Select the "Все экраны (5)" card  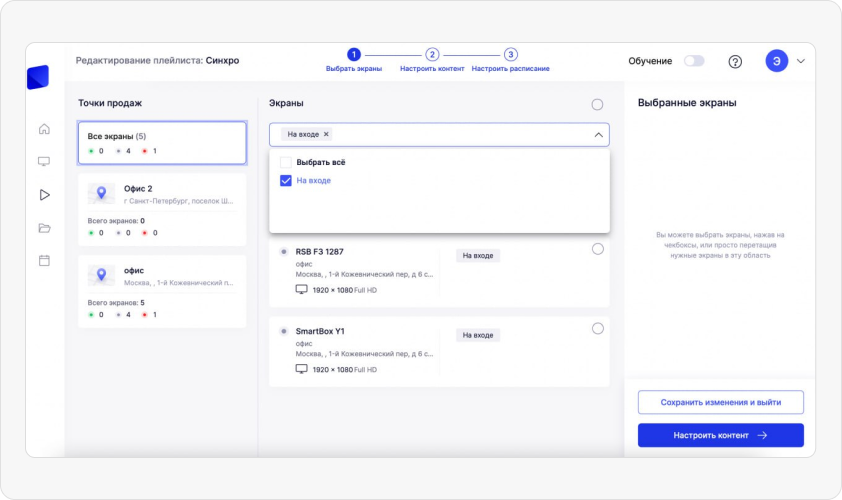coord(162,143)
